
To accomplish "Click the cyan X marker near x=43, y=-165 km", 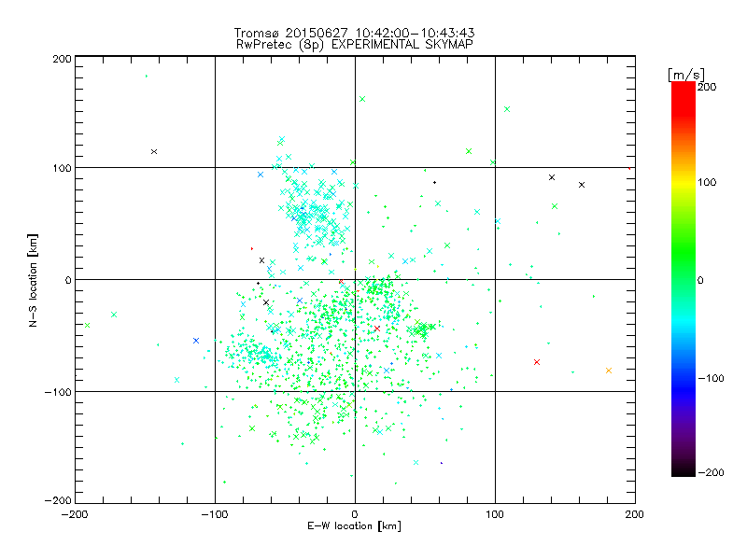I will (416, 462).
